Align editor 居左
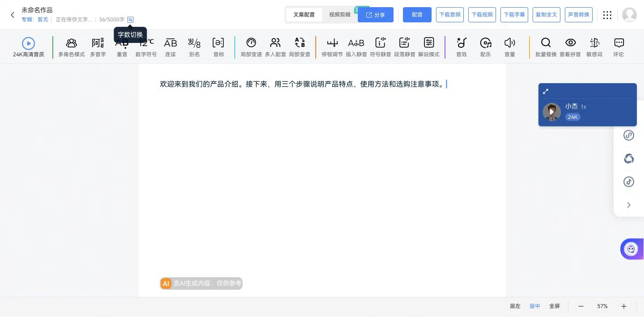The height and width of the screenshot is (317, 644). click(515, 306)
